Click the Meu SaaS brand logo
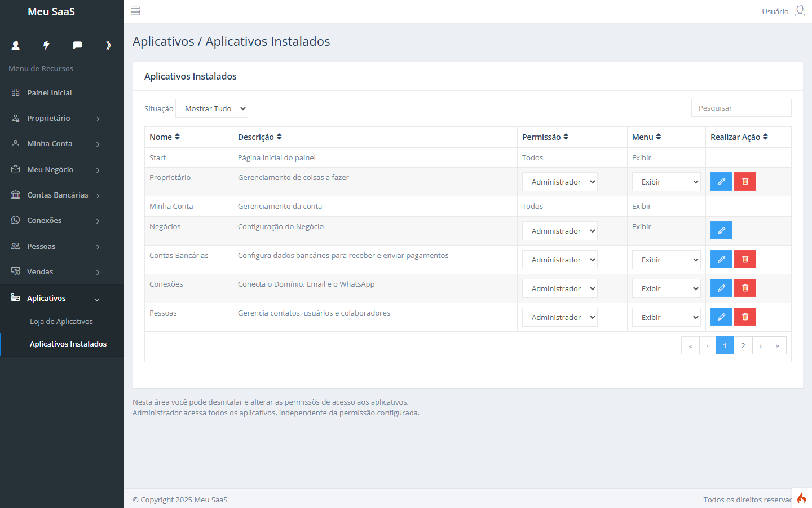 click(51, 11)
